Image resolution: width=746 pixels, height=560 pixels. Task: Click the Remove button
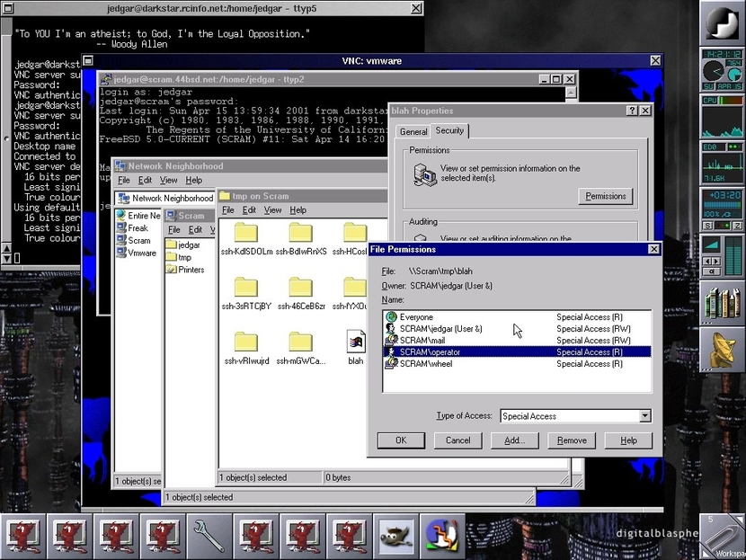click(572, 440)
